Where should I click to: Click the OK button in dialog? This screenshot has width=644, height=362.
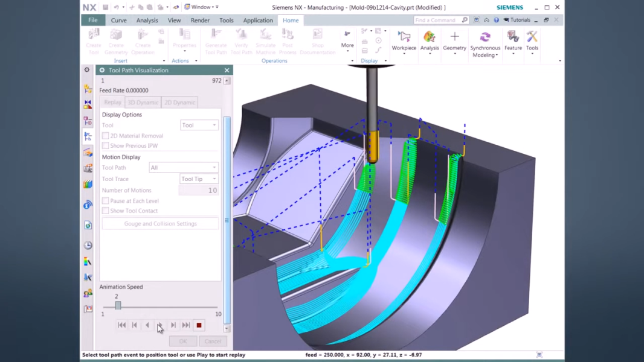tap(183, 341)
